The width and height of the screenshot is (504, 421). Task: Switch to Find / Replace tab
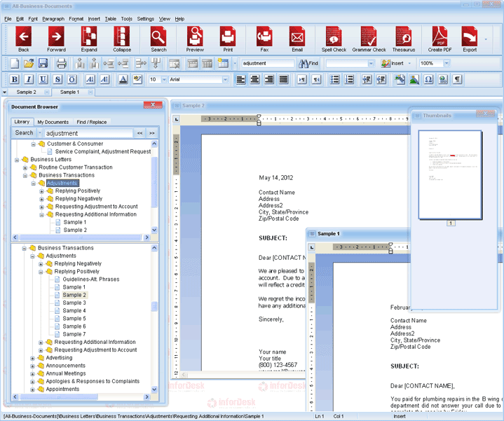pyautogui.click(x=92, y=122)
